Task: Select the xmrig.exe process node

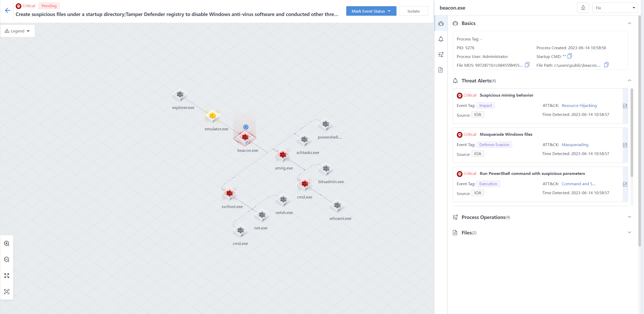Action: coord(283,155)
